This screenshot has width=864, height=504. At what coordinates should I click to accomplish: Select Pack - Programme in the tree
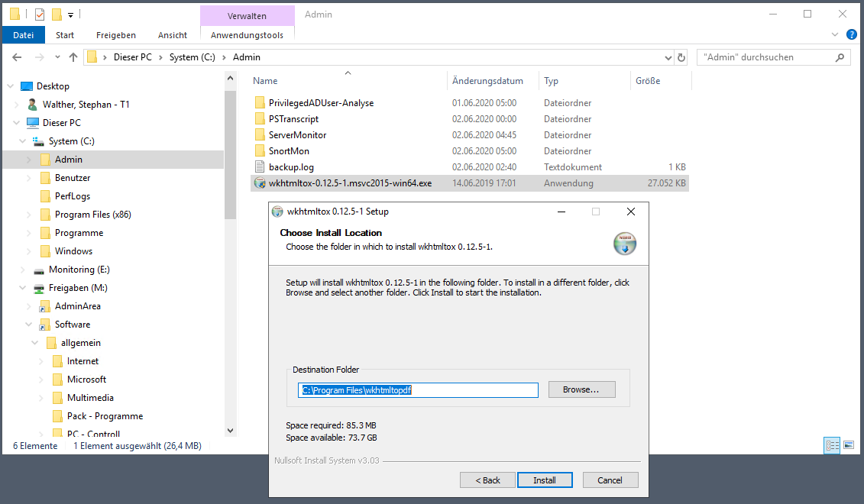(105, 416)
